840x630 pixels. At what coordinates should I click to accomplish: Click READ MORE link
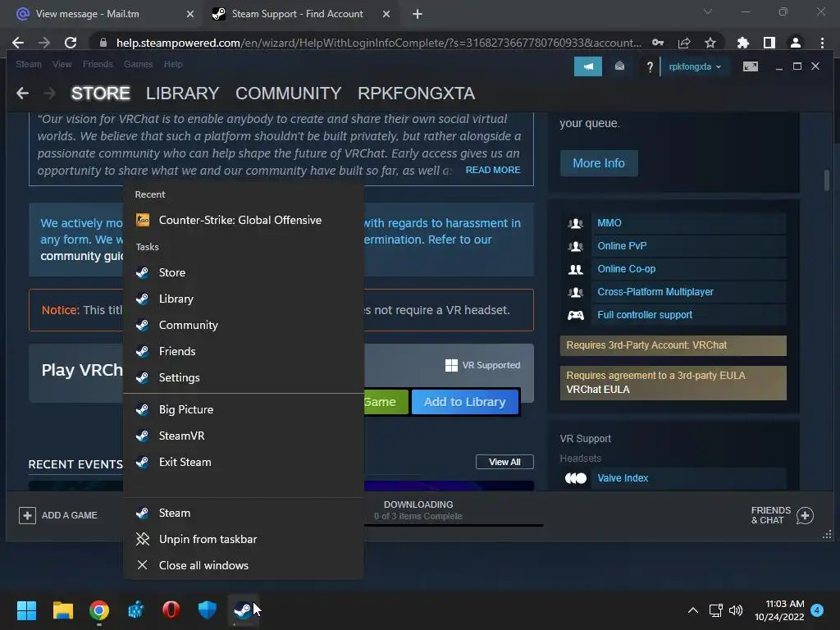pyautogui.click(x=492, y=170)
